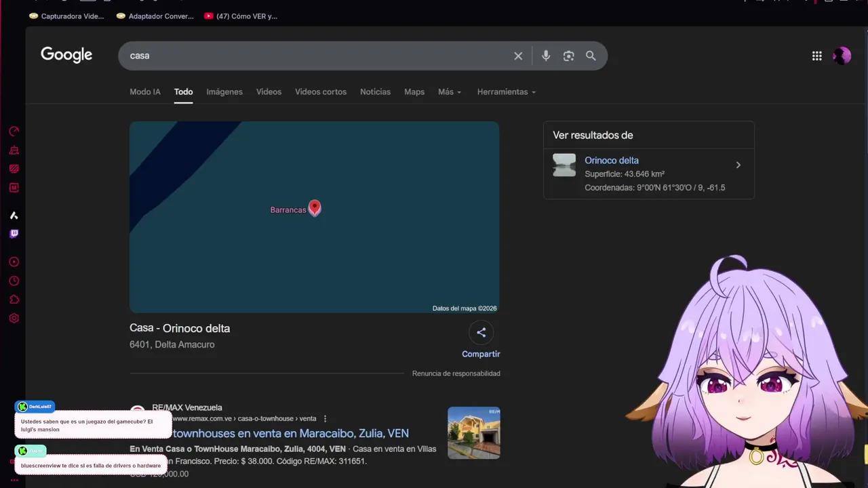Screen dimensions: 868x488
Task: Click the Datos del mapa ©2026 text
Action: (x=465, y=308)
